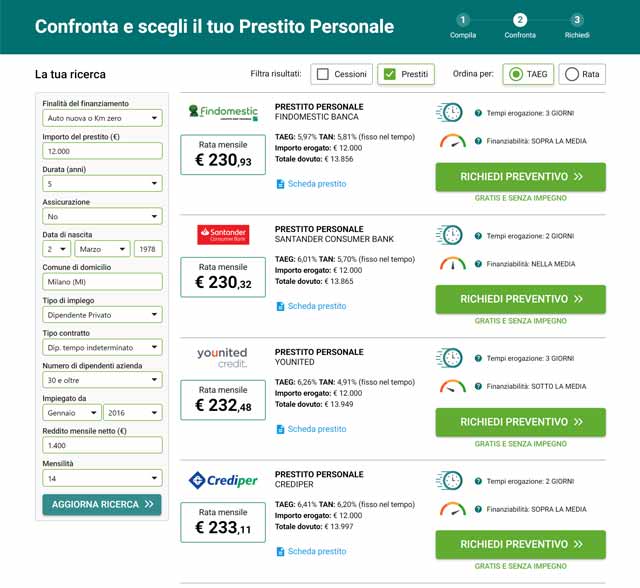The width and height of the screenshot is (640, 588).
Task: Click Santander tempi erogazione info icon
Action: pyautogui.click(x=478, y=236)
